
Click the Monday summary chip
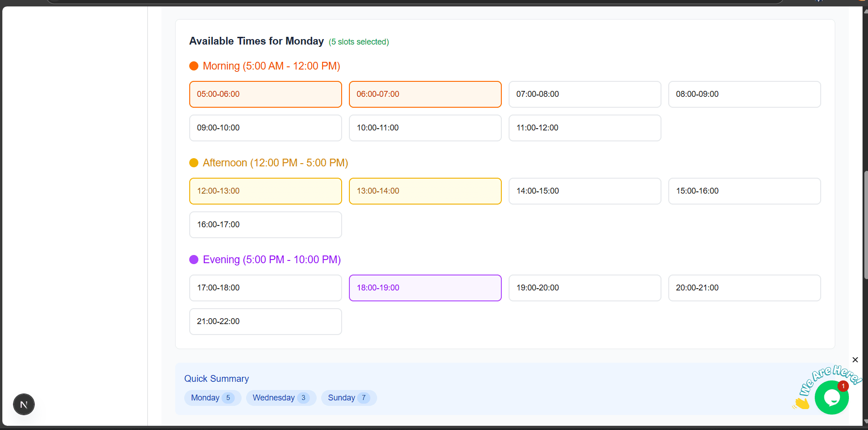tap(212, 398)
